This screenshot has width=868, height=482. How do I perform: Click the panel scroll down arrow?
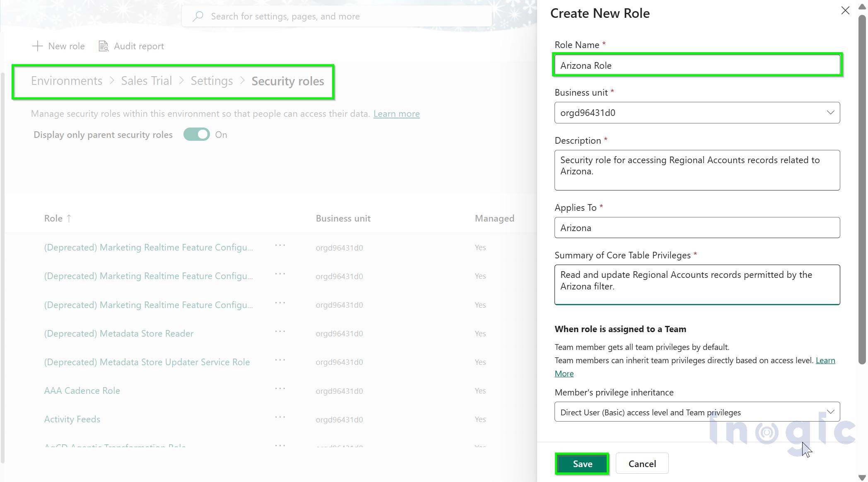pyautogui.click(x=862, y=477)
